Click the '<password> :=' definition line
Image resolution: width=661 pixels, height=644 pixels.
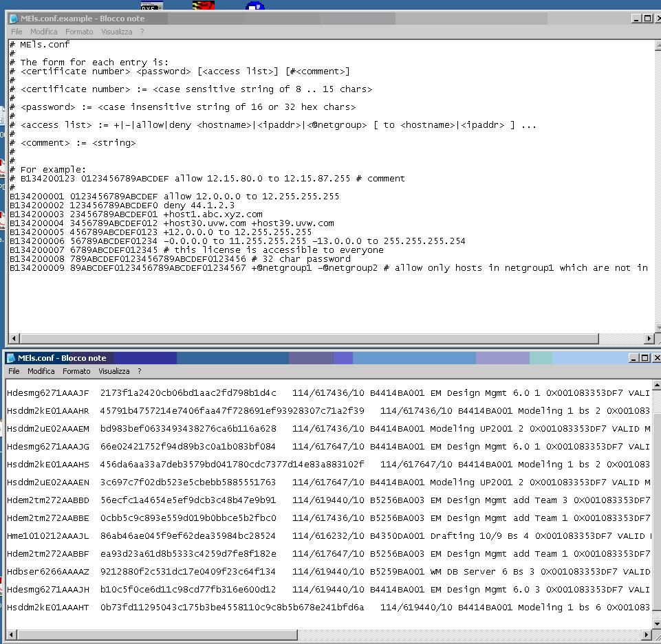(182, 107)
